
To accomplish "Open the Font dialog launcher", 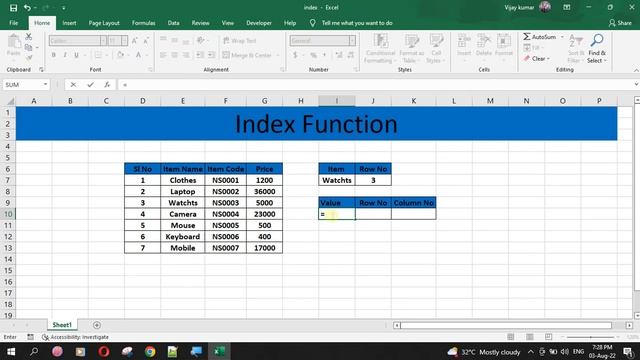I will [151, 70].
